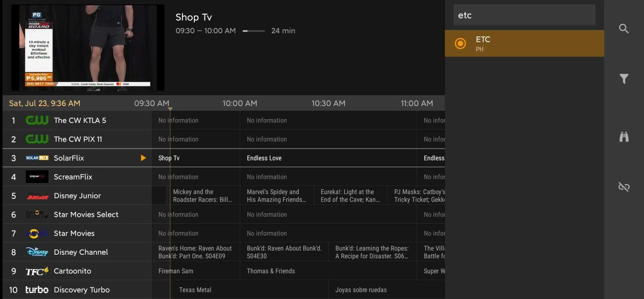Open Bunk'd: Raven About Bunk'd S04E30
Image resolution: width=644 pixels, height=299 pixels.
[x=284, y=252]
